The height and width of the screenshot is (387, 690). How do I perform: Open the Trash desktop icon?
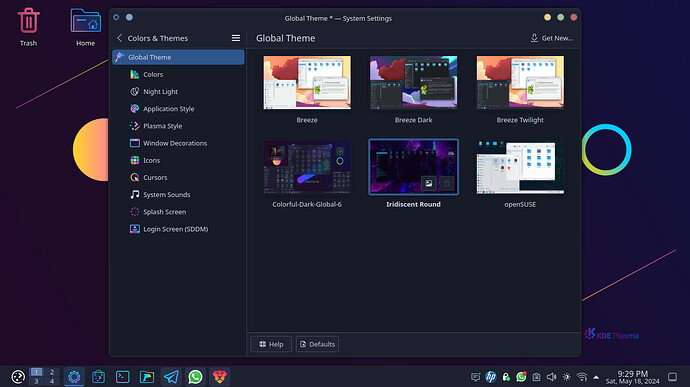[x=29, y=26]
